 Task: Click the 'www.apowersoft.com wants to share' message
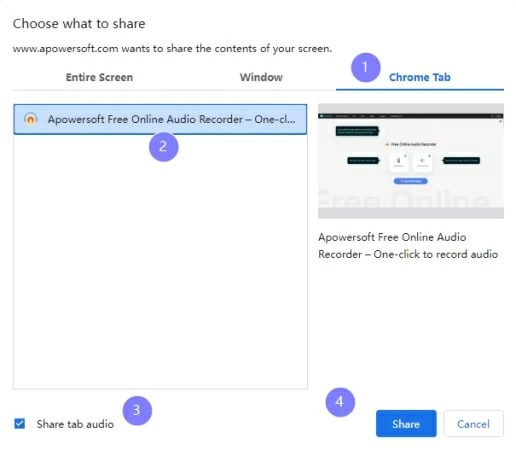[173, 49]
